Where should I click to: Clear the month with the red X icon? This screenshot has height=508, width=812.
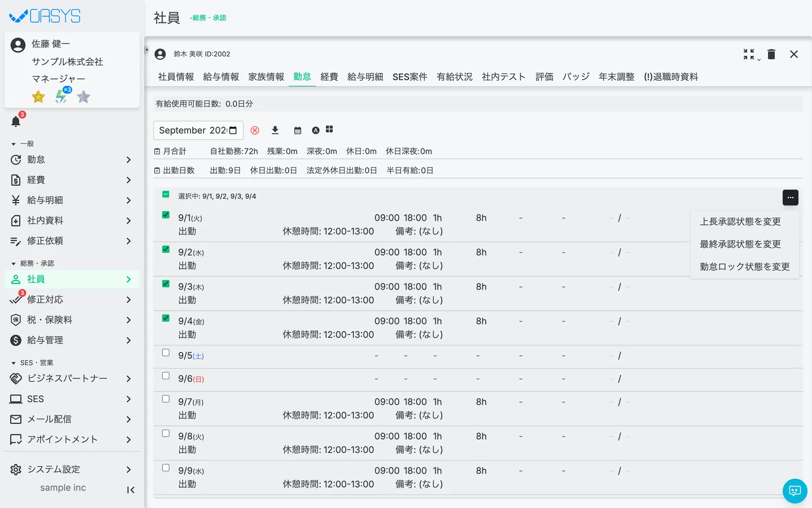point(255,130)
